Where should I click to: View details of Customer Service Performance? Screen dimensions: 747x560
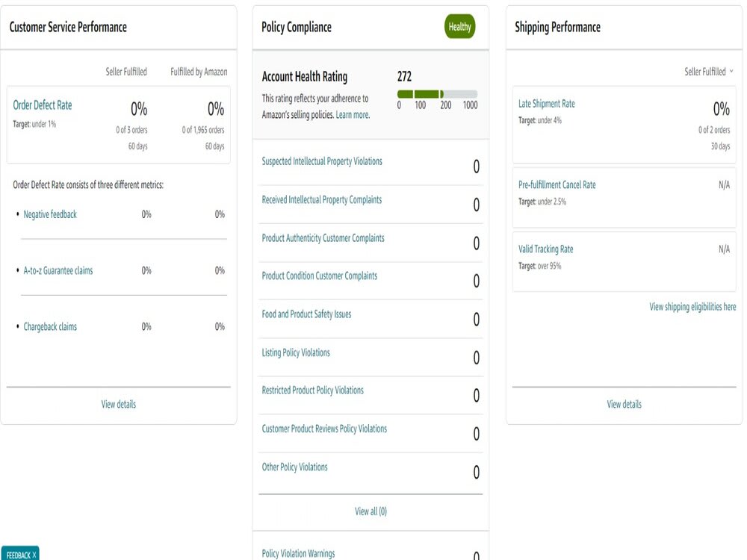click(119, 404)
